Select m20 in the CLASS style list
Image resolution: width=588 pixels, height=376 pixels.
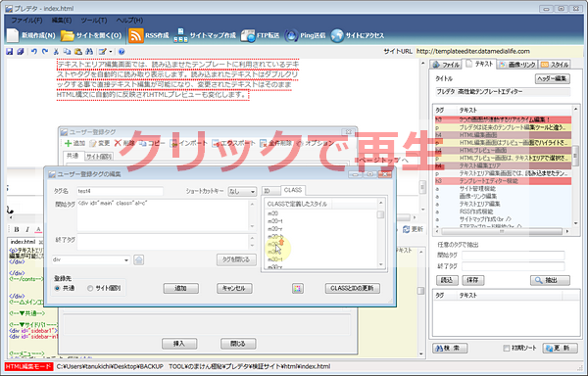(x=273, y=213)
